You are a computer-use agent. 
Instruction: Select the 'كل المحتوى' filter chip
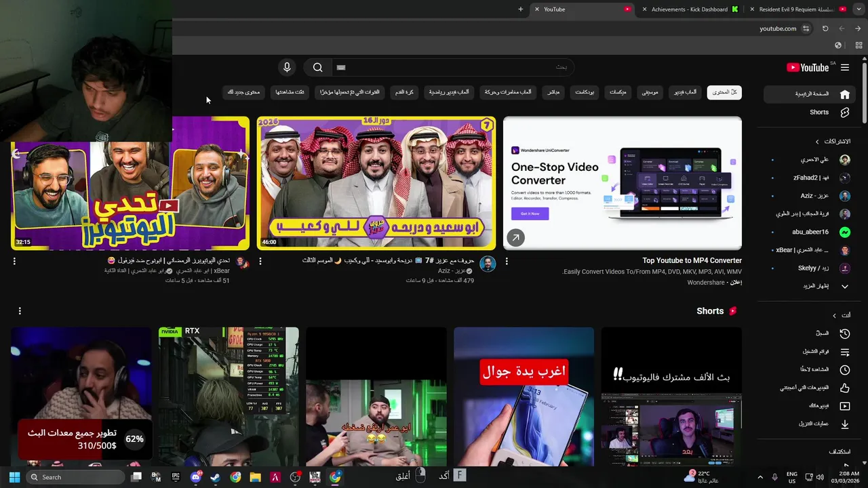tap(724, 92)
